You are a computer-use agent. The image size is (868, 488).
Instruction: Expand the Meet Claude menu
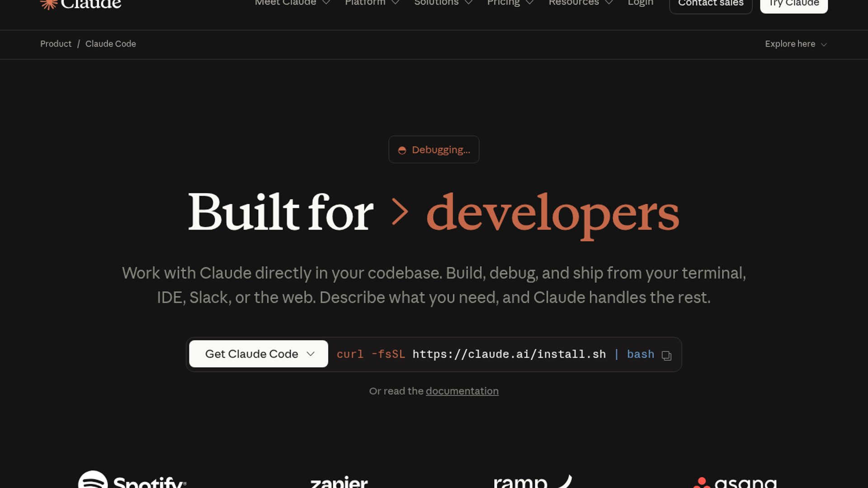292,3
